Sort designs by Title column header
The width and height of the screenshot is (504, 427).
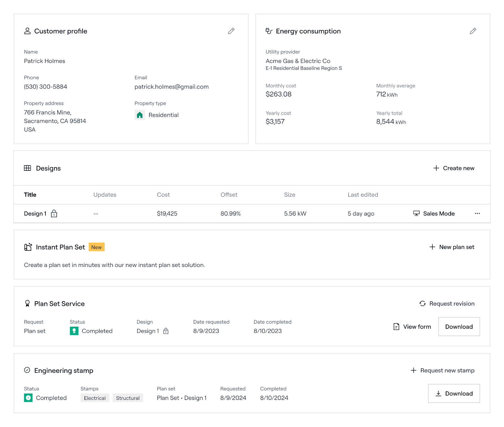click(x=30, y=195)
